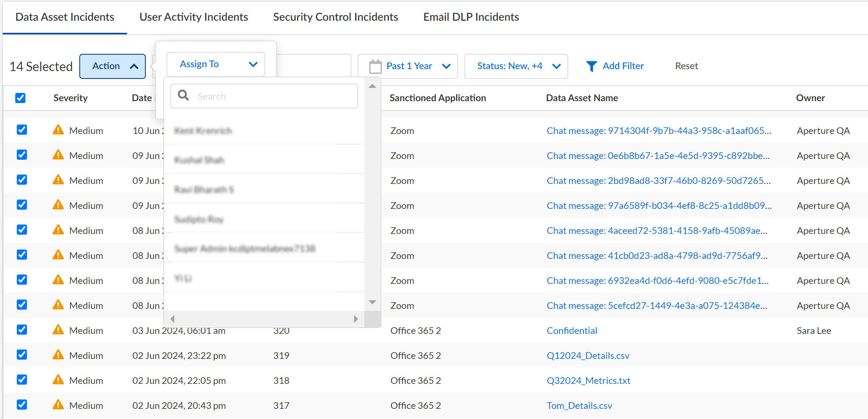Click the scroll-up arrow in the assignee list
This screenshot has height=419, width=868.
point(372,86)
